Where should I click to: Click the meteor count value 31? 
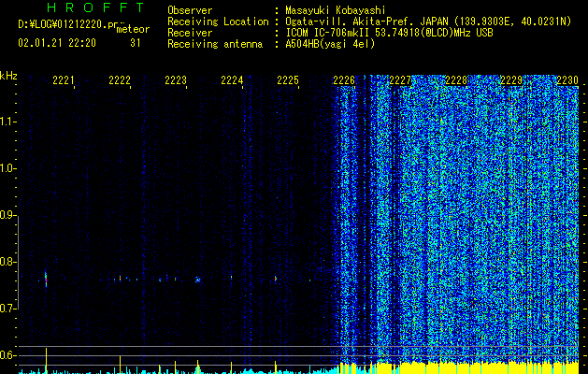tap(136, 43)
